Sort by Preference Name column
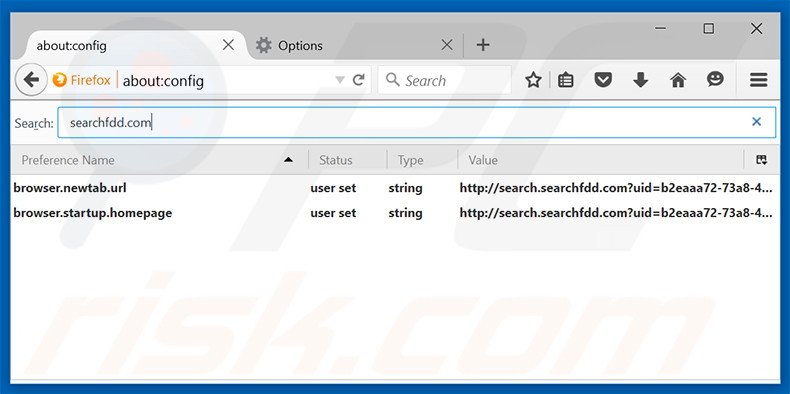This screenshot has height=394, width=790. (x=158, y=160)
